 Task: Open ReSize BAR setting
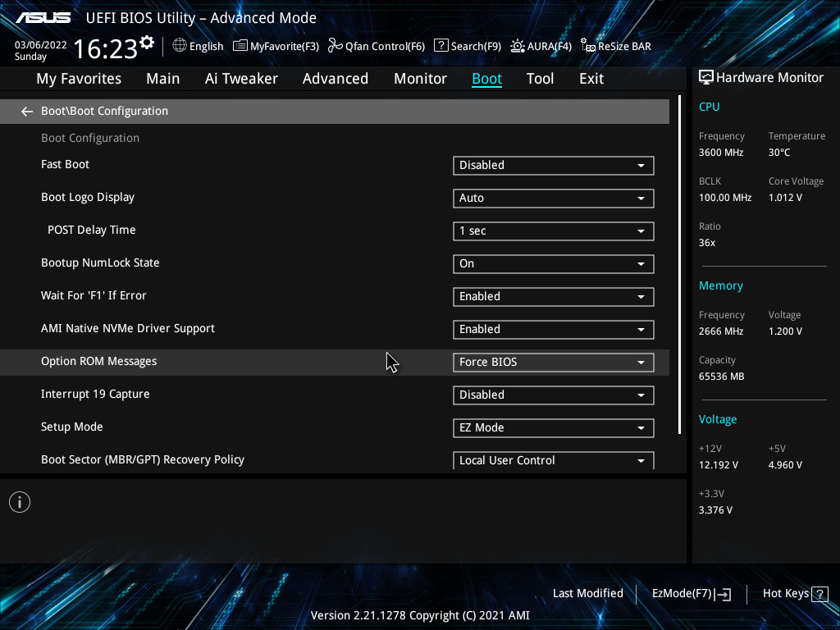coord(616,46)
